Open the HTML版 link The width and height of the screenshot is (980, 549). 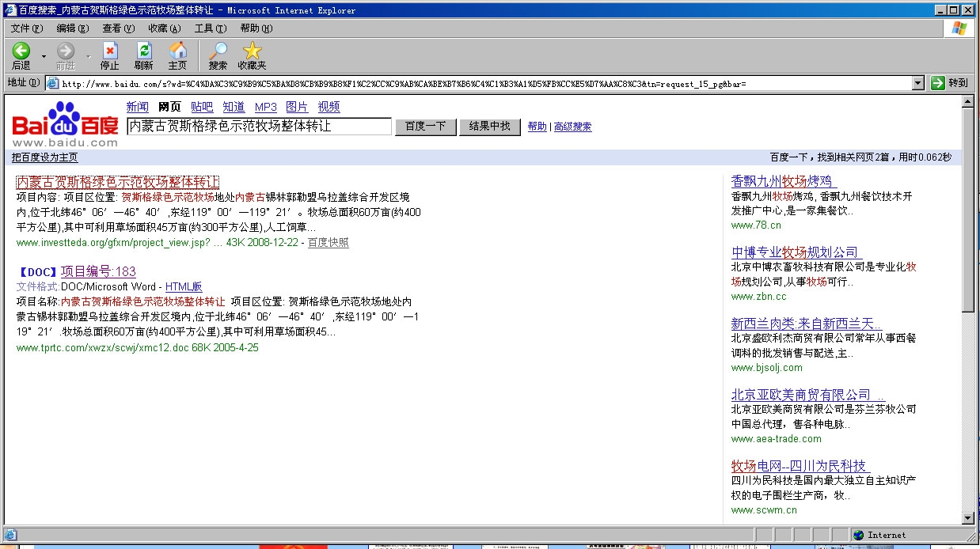[184, 286]
